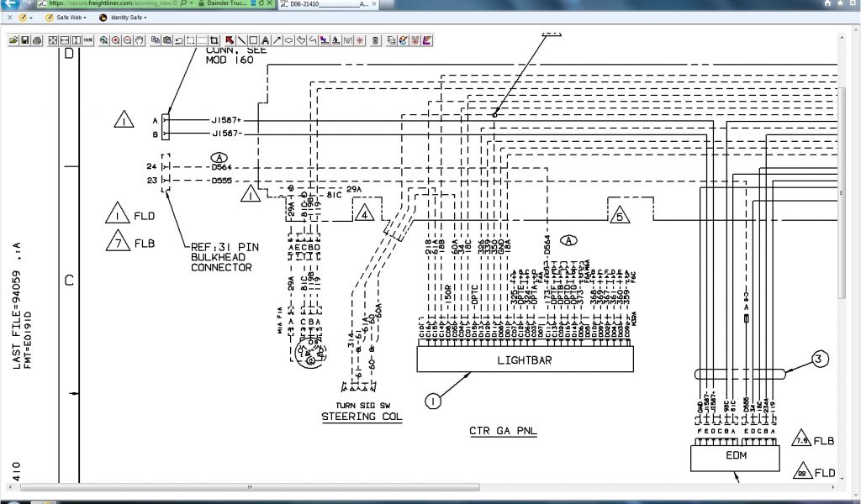
Task: Click the Open file toolbar icon
Action: tap(14, 39)
